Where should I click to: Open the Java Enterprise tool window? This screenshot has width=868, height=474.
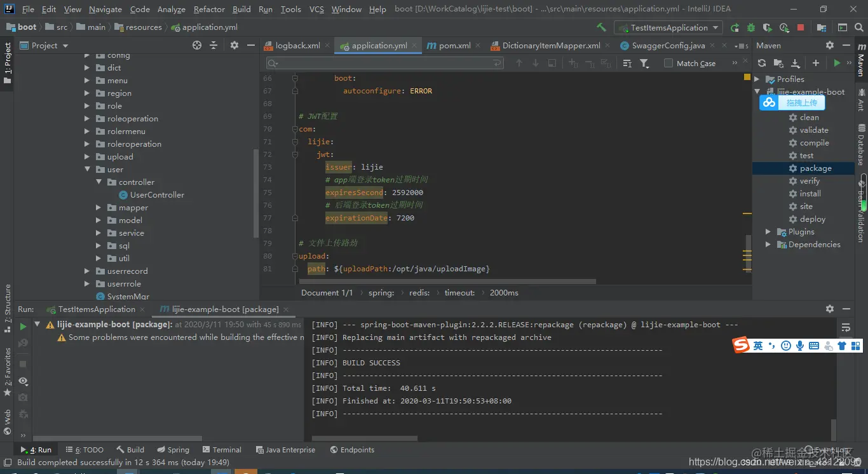(x=285, y=449)
